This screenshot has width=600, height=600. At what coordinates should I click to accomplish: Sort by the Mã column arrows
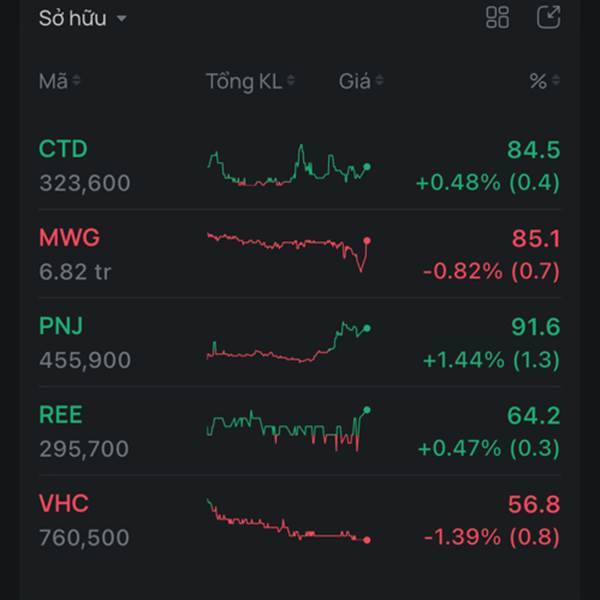77,82
